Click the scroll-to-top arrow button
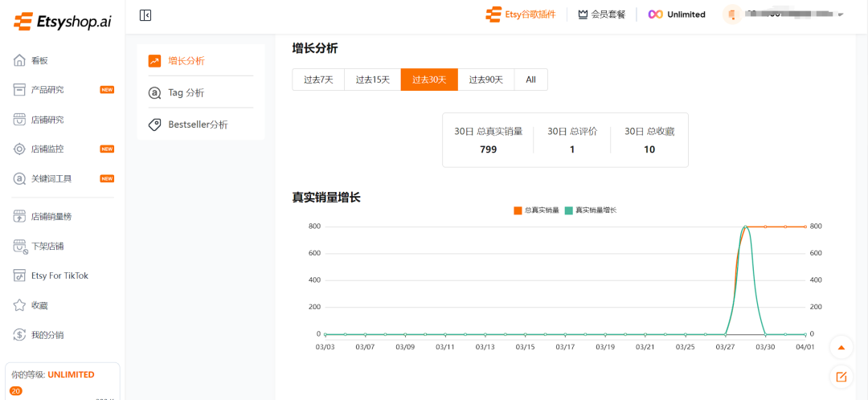This screenshot has height=400, width=868. [x=841, y=348]
